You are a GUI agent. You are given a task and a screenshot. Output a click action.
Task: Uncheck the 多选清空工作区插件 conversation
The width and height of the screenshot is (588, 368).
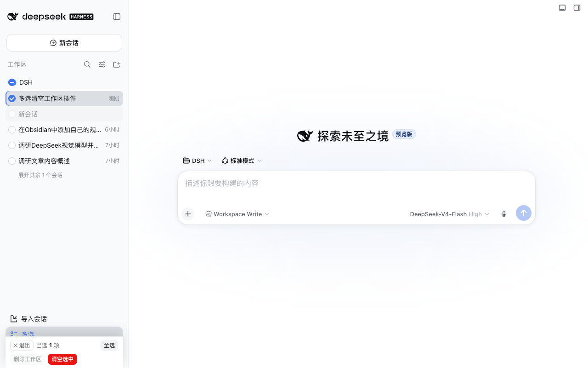tap(12, 98)
